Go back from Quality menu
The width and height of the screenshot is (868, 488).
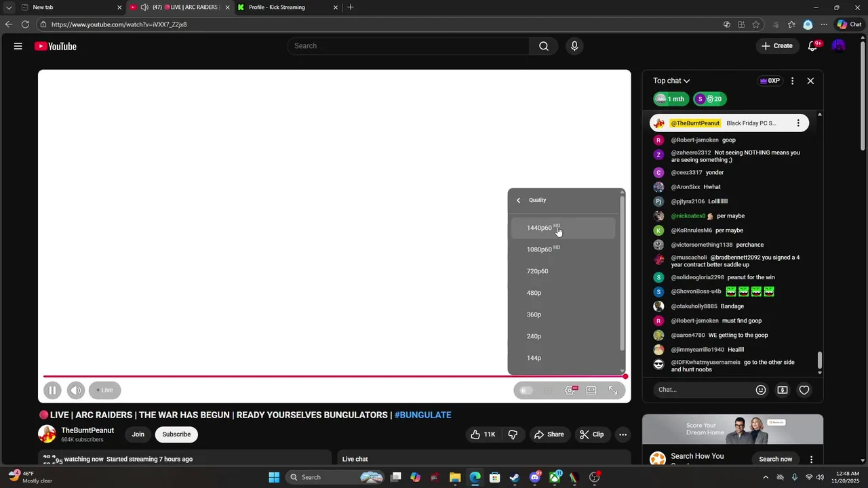click(x=519, y=200)
